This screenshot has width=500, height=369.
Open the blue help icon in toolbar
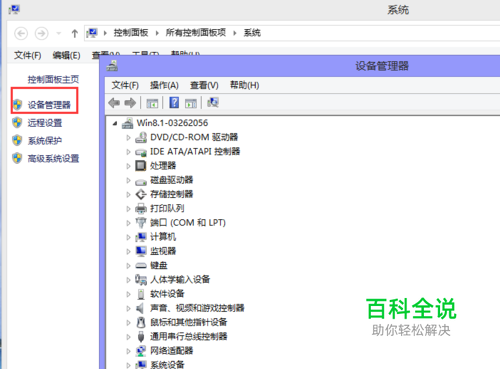(174, 103)
